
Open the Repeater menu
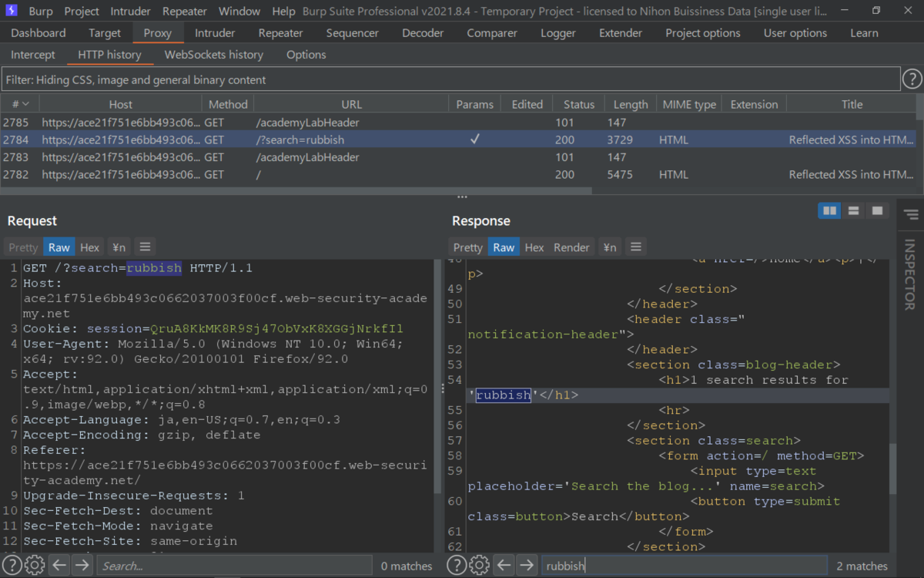(x=185, y=12)
